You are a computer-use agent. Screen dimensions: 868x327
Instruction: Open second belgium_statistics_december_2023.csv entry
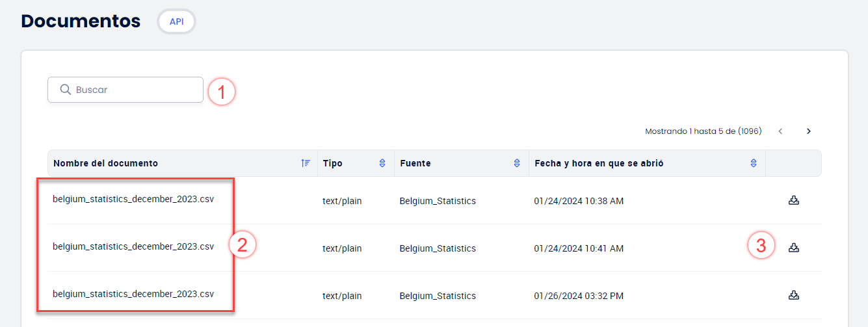[x=133, y=246]
